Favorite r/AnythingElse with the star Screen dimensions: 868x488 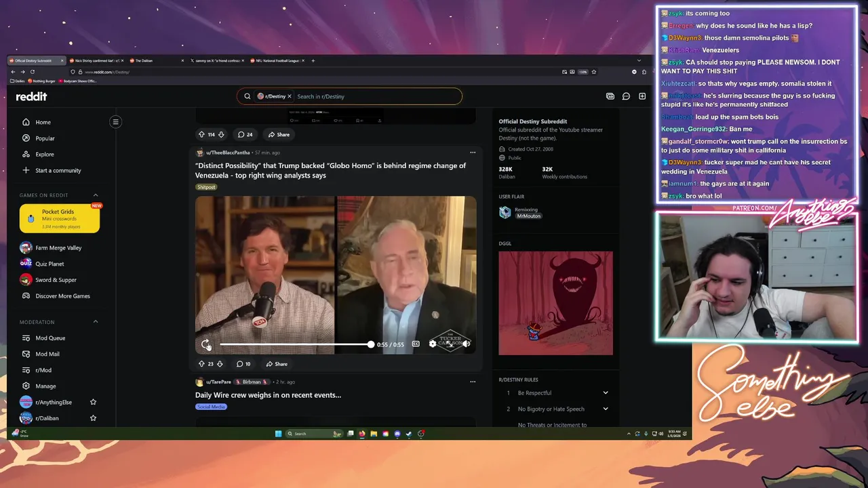tap(93, 403)
